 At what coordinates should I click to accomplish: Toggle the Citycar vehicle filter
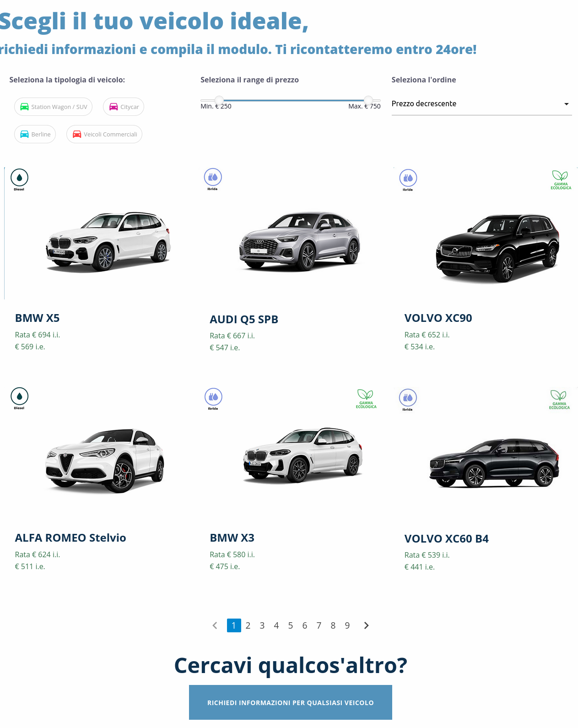click(124, 107)
